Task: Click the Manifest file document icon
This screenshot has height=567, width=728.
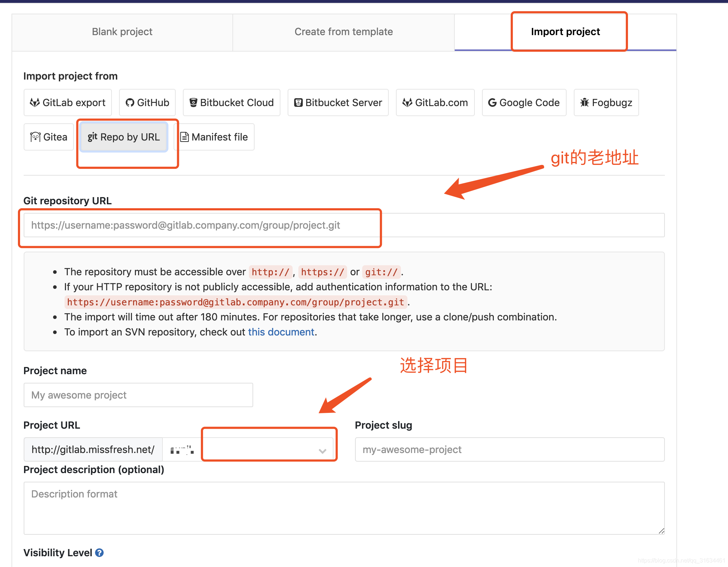Action: 184,137
